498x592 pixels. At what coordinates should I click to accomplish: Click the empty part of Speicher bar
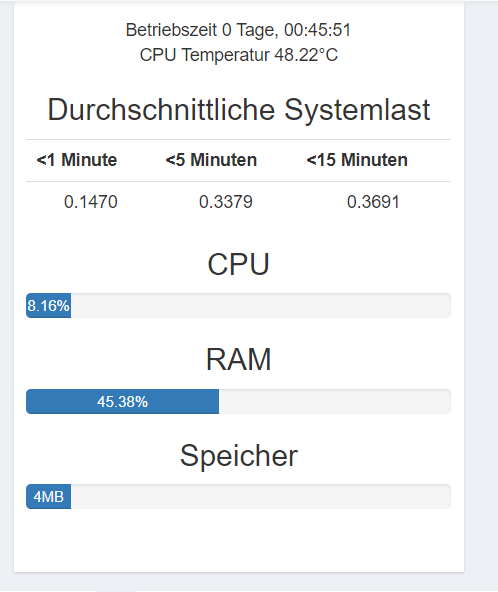coord(261,496)
